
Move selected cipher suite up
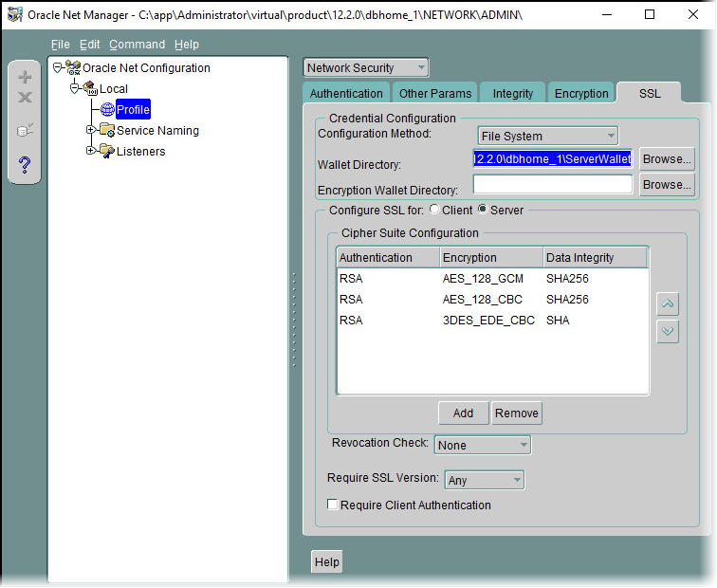[667, 303]
